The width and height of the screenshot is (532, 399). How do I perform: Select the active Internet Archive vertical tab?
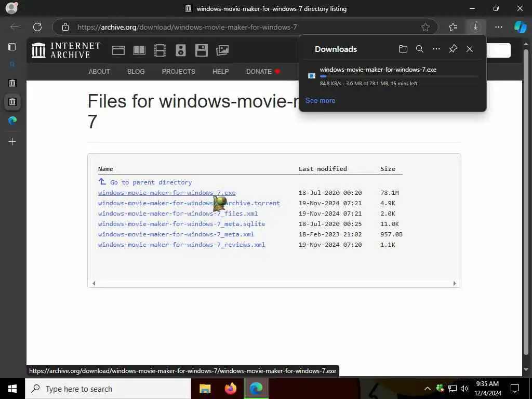[x=12, y=102]
